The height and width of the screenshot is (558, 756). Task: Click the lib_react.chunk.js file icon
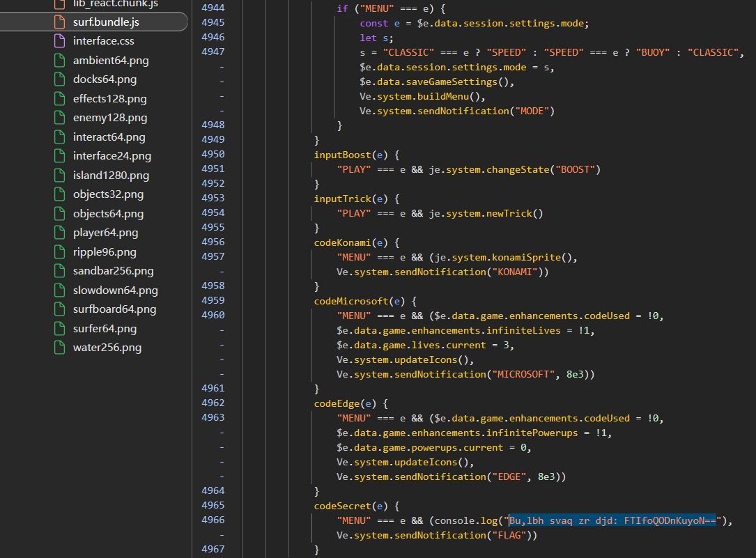click(x=59, y=3)
